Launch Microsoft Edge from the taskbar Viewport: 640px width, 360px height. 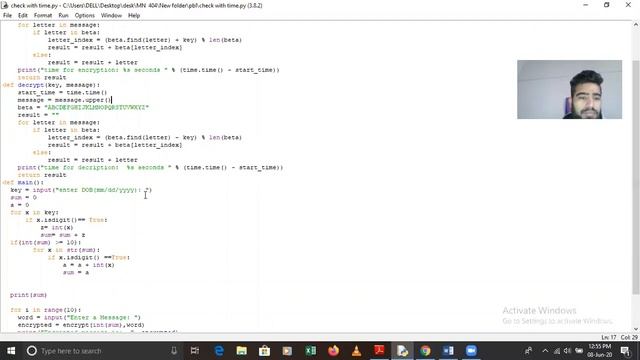(219, 351)
